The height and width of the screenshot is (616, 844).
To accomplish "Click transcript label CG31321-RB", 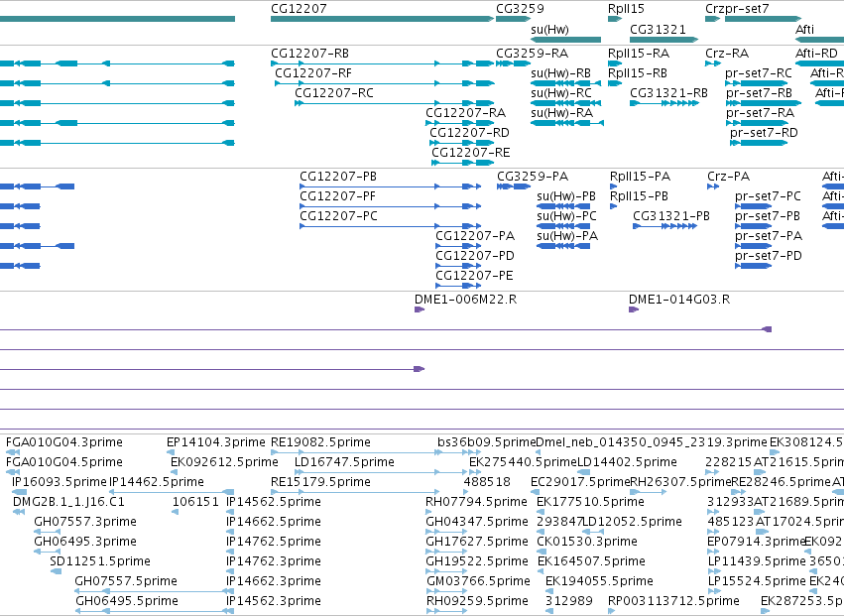I will click(668, 93).
